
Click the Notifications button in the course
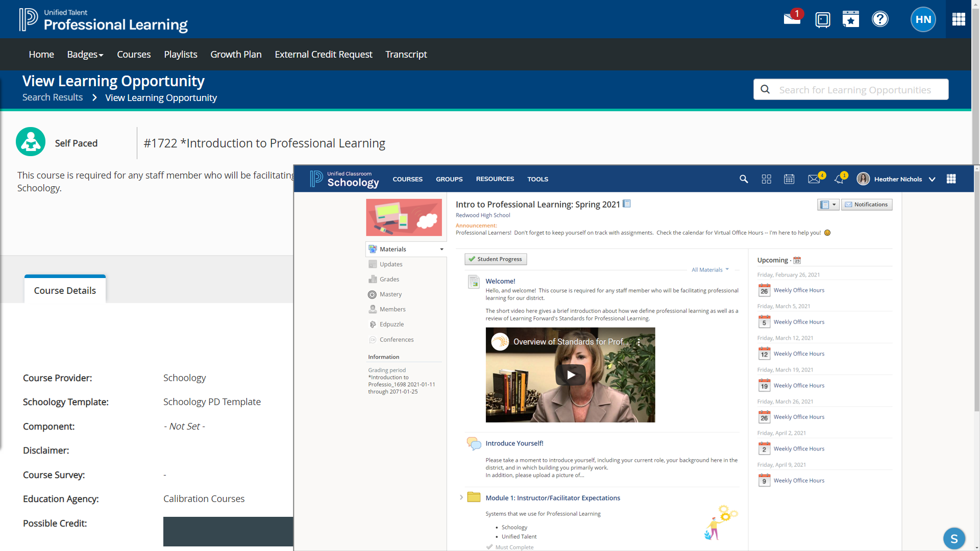pos(867,204)
